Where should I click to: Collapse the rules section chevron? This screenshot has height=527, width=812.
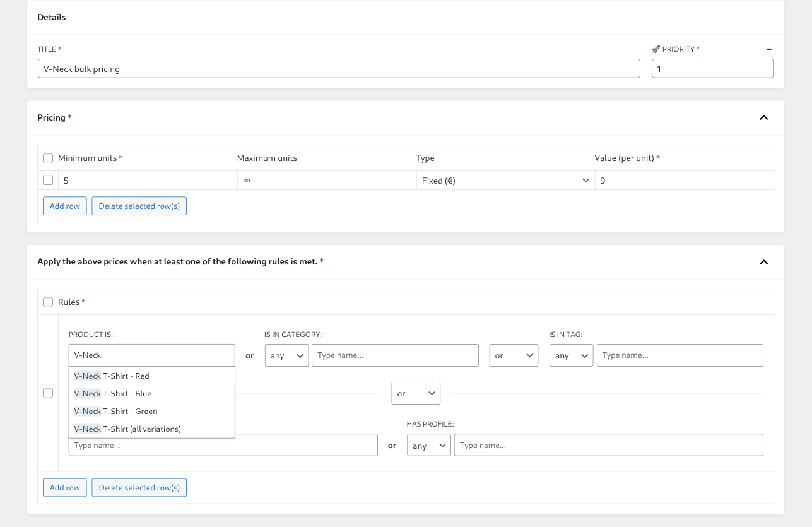[x=763, y=262]
